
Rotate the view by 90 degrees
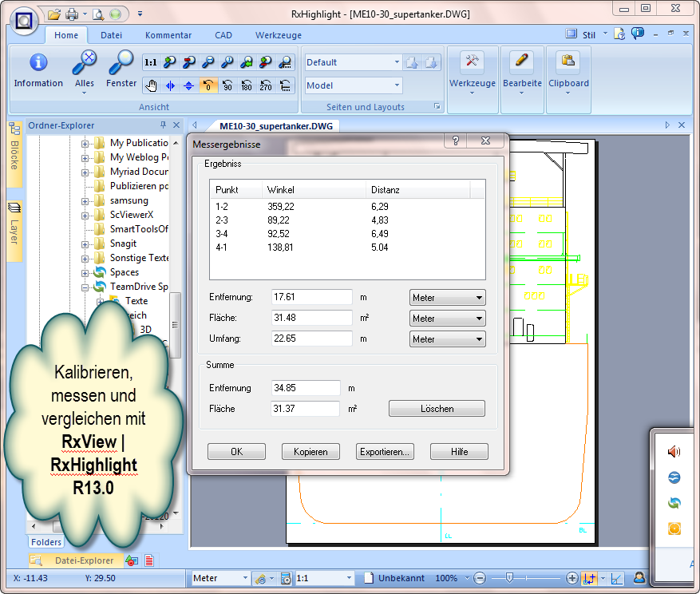click(x=227, y=85)
